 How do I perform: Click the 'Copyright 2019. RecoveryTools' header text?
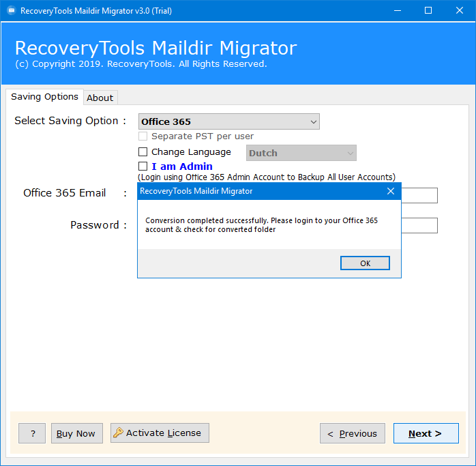point(141,64)
